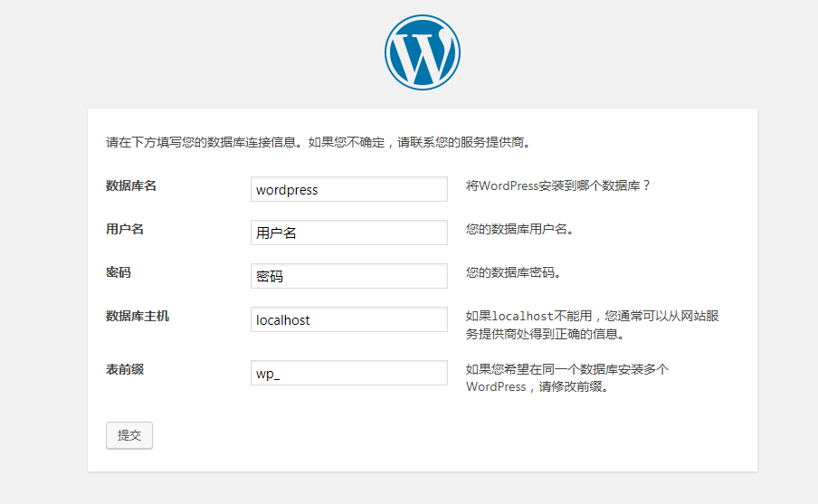Click the 用户名 field label
Image resolution: width=818 pixels, height=504 pixels.
(x=125, y=229)
